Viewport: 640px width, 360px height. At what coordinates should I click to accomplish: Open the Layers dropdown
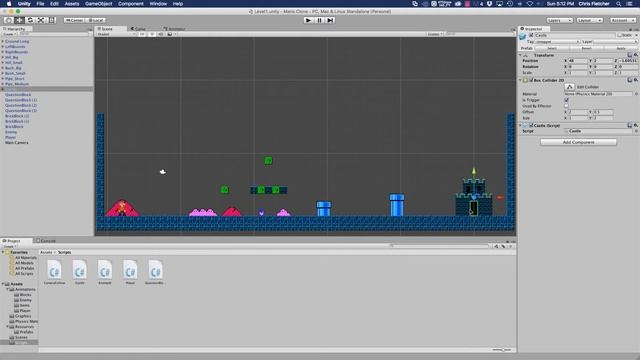[559, 20]
